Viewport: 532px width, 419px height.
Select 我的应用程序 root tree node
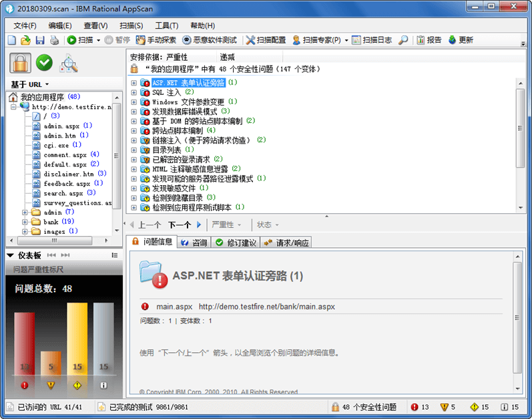[x=42, y=97]
